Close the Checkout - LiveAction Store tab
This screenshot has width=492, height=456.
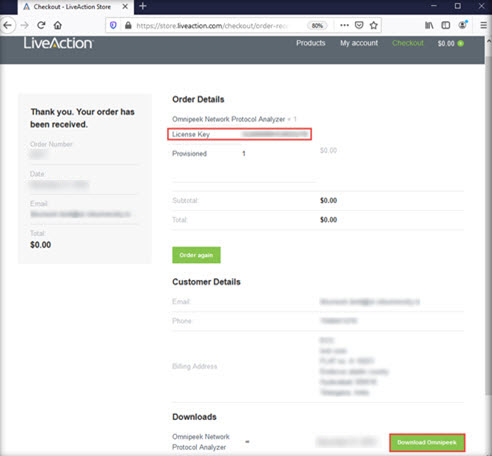125,6
